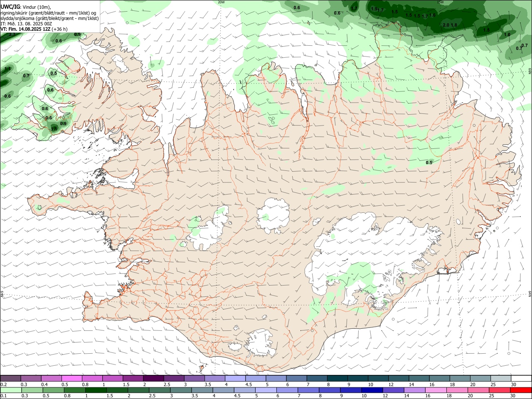
Task: Click the 'rigning/skúrir' legend description line
Action: pyautogui.click(x=48, y=12)
